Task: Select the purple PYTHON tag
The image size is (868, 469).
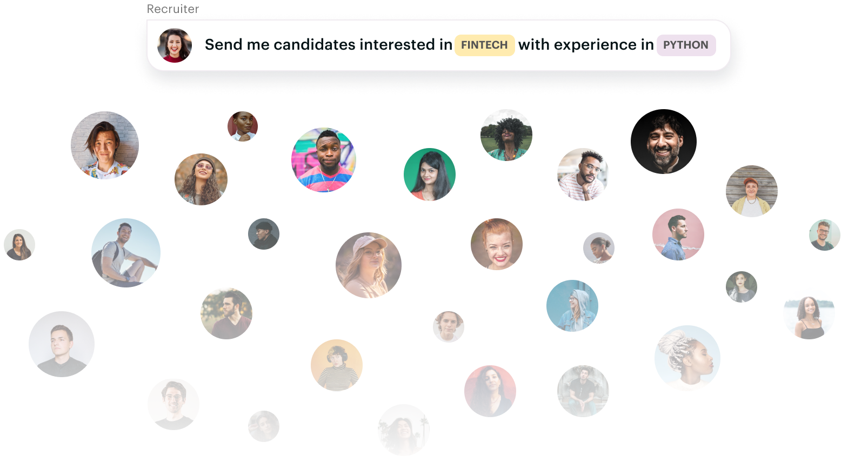Action: click(686, 45)
